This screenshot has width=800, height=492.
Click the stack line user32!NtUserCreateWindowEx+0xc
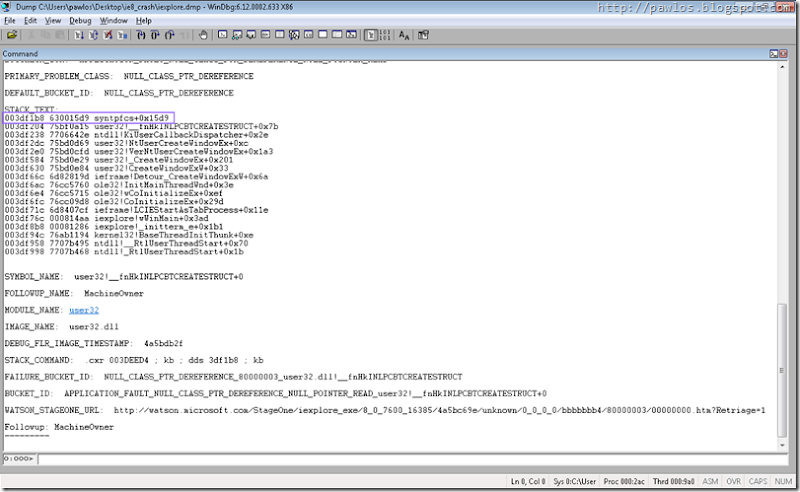pyautogui.click(x=127, y=143)
